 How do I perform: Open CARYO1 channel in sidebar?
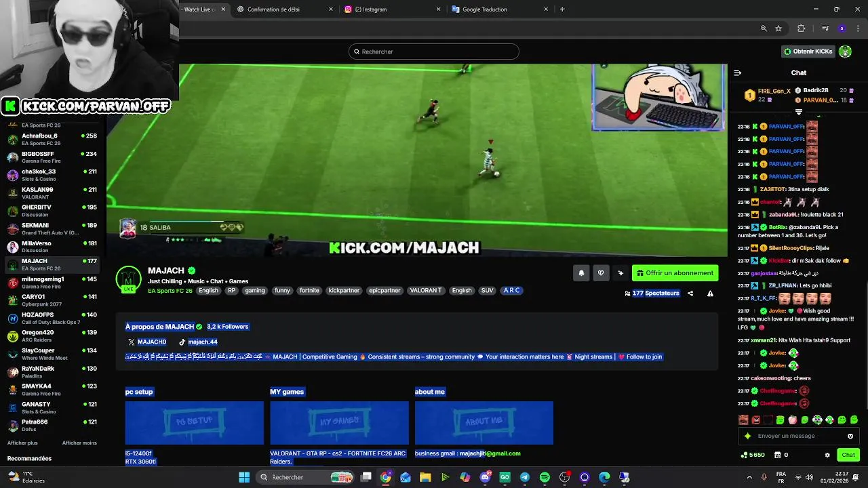click(x=52, y=301)
